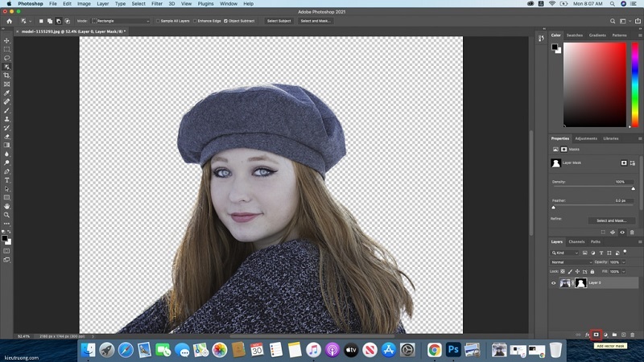Image resolution: width=644 pixels, height=362 pixels.
Task: Click the Delete layer trash icon
Action: pyautogui.click(x=633, y=335)
